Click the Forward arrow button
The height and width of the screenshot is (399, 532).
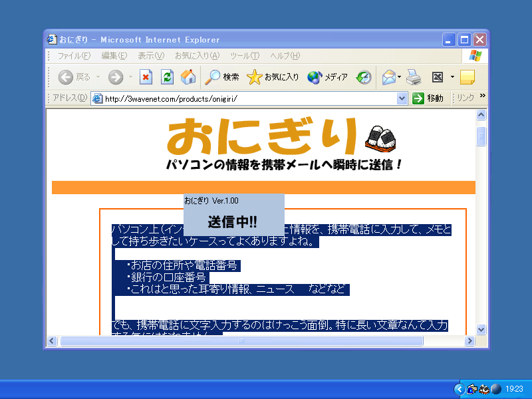[x=116, y=77]
